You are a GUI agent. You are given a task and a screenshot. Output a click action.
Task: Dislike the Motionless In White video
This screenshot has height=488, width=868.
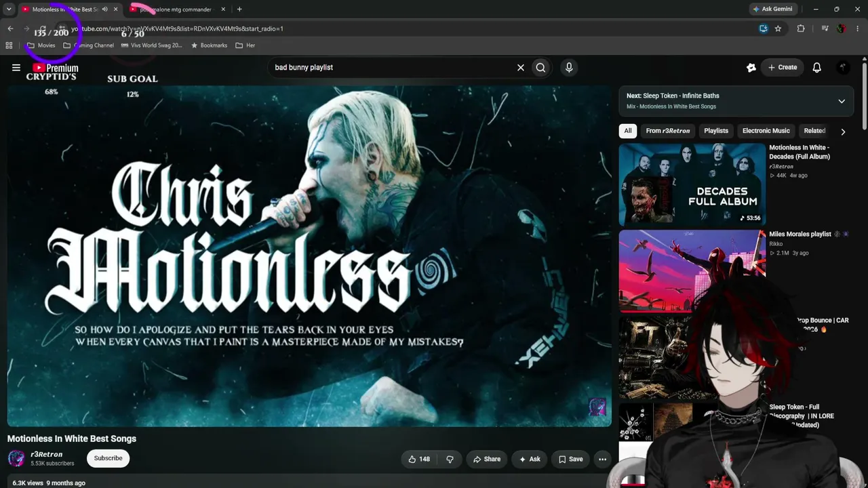tap(450, 459)
